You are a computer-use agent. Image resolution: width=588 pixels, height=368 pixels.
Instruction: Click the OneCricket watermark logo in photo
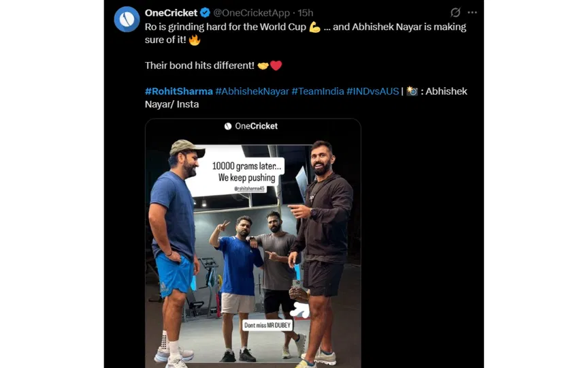[x=251, y=126]
